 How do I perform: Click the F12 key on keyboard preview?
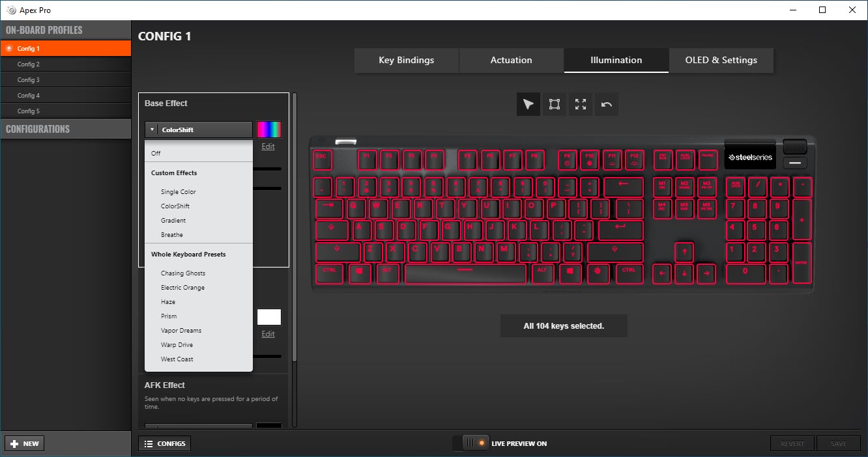coord(634,159)
